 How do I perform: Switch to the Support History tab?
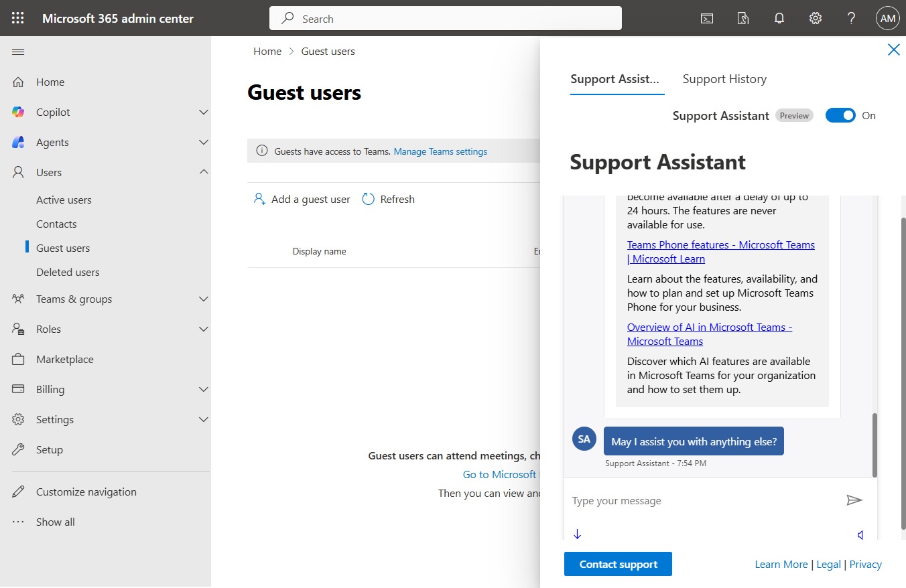tap(724, 79)
